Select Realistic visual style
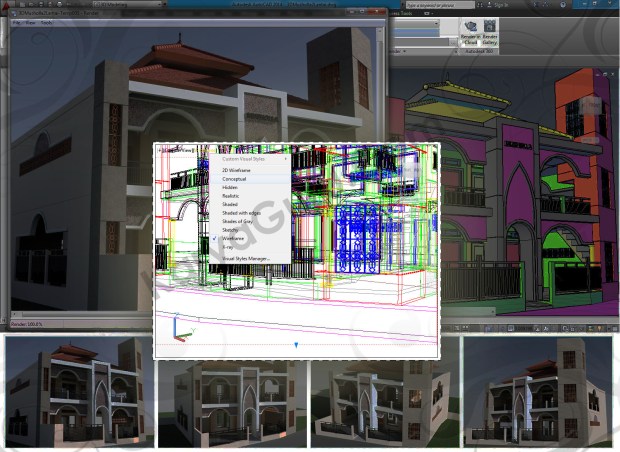 click(250, 196)
